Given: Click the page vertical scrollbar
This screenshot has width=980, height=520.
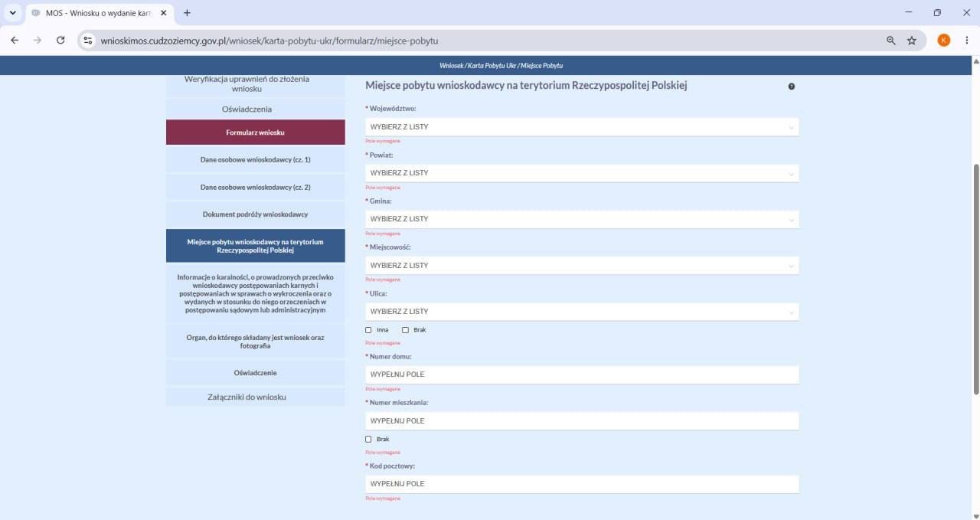Looking at the screenshot, I should 975,280.
